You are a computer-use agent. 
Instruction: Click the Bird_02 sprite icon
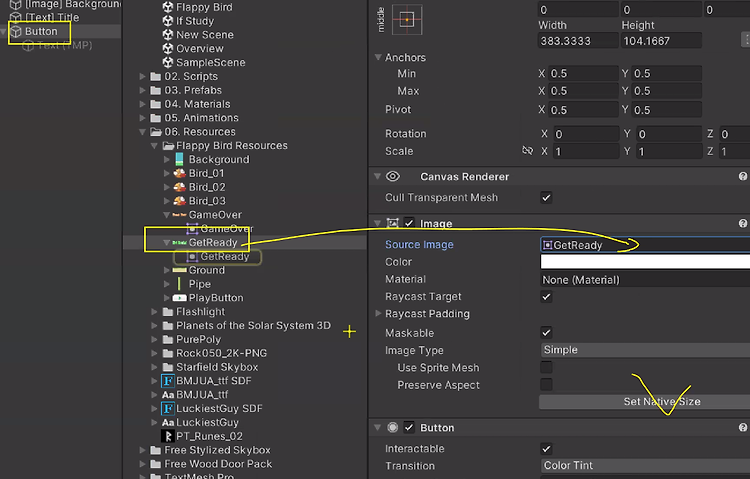click(179, 187)
